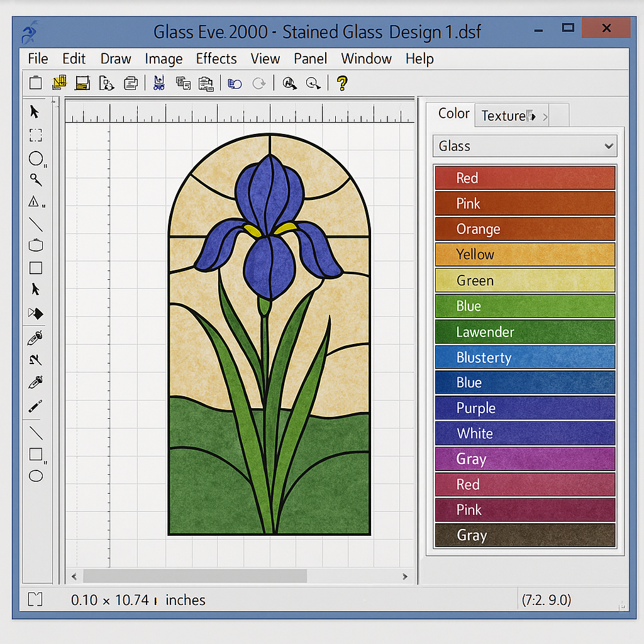Click the tab overflow arrow beside Texture
644x644 pixels.
[x=545, y=116]
